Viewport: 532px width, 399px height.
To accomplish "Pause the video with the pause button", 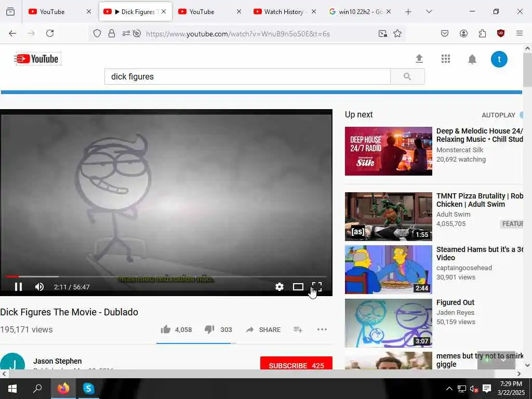I will 18,287.
